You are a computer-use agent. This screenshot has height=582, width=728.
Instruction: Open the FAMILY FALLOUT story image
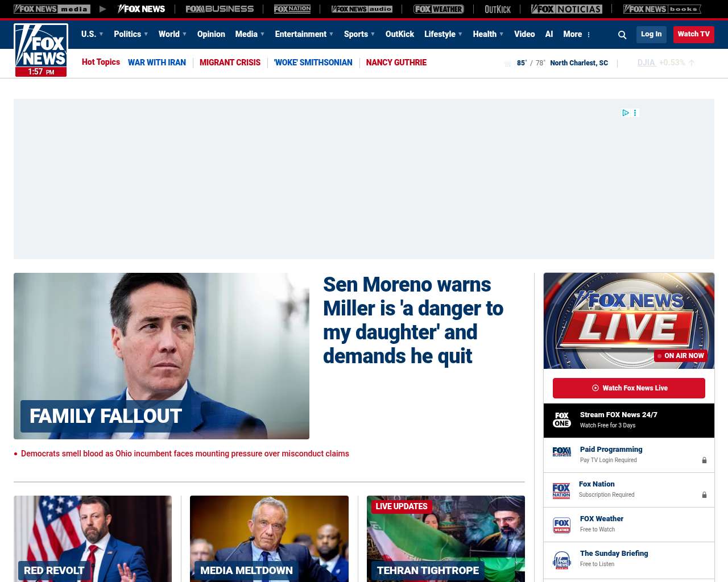tap(162, 356)
